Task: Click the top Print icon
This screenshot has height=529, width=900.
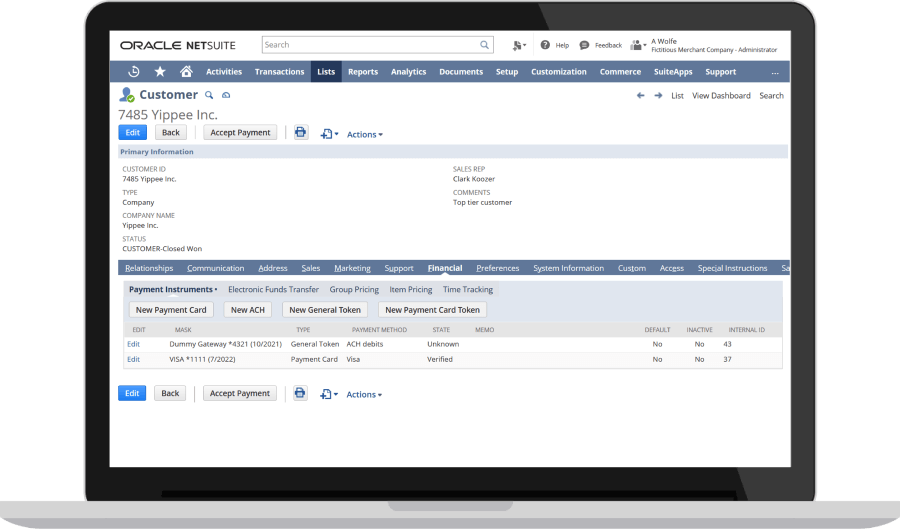Action: (301, 133)
